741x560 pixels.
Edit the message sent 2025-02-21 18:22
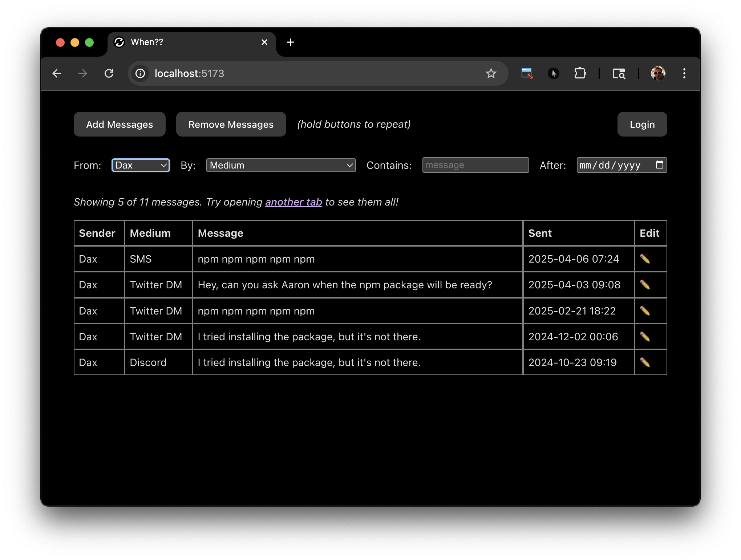645,311
